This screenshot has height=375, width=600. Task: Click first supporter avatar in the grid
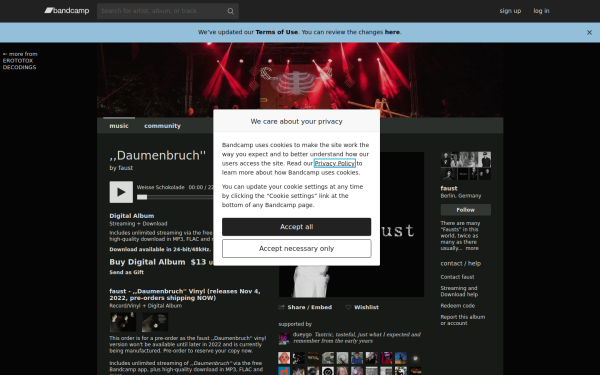point(284,358)
